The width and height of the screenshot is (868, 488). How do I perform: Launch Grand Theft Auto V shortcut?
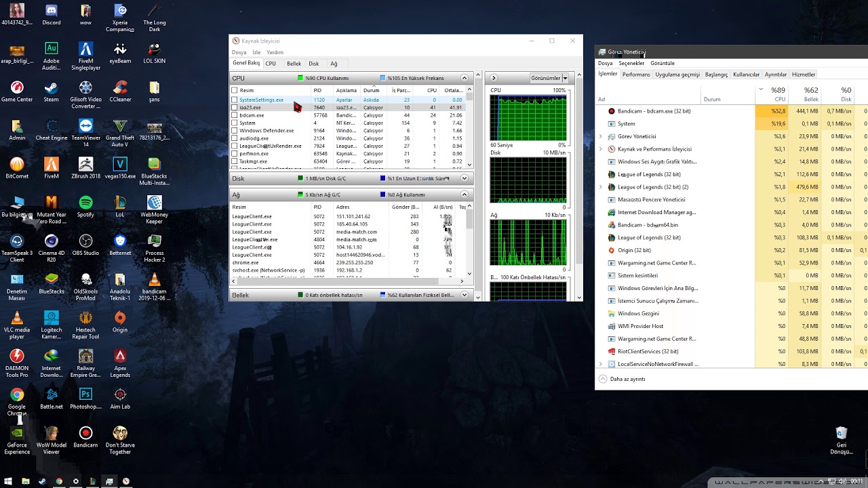[x=120, y=133]
